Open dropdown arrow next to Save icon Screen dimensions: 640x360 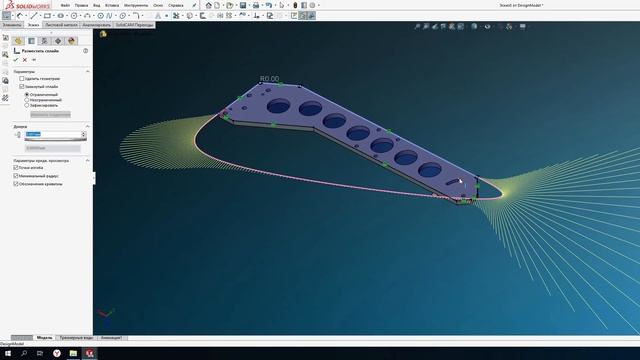[x=249, y=5]
